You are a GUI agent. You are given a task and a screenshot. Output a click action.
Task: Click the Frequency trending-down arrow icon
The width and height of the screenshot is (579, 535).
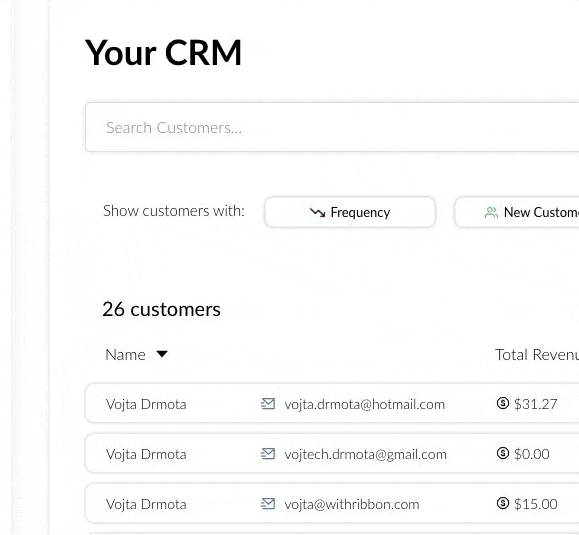[x=318, y=212]
